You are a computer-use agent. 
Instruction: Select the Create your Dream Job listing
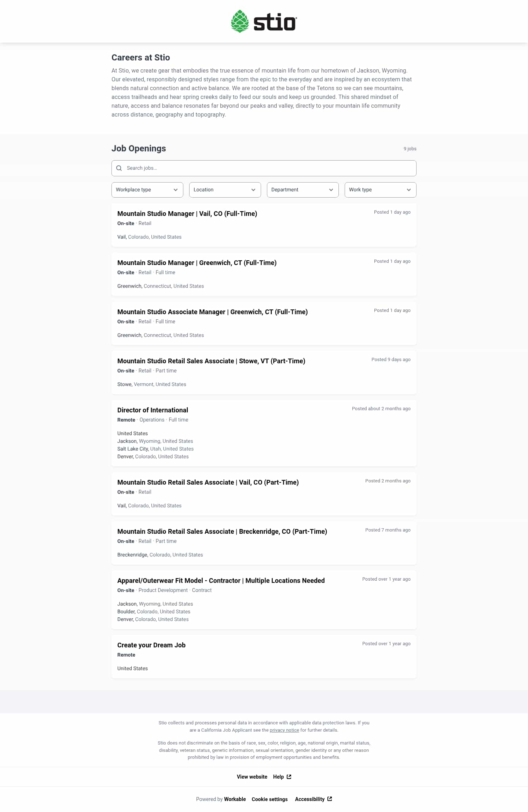151,645
